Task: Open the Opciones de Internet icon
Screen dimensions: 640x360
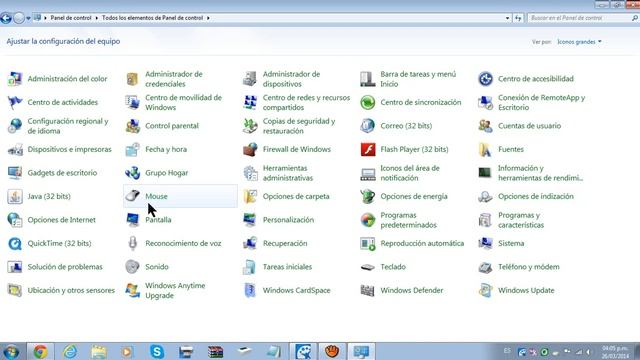Action: 15,220
